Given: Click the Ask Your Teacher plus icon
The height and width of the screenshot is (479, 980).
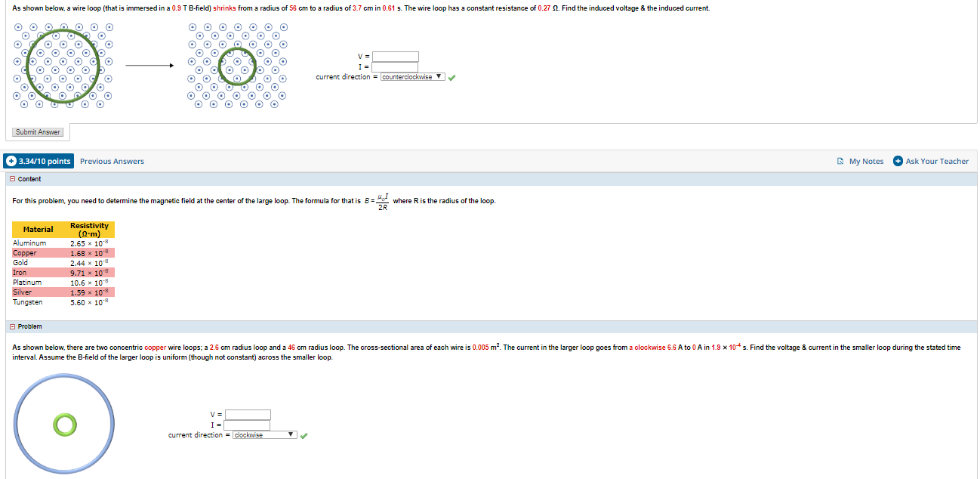Looking at the screenshot, I should (x=898, y=161).
